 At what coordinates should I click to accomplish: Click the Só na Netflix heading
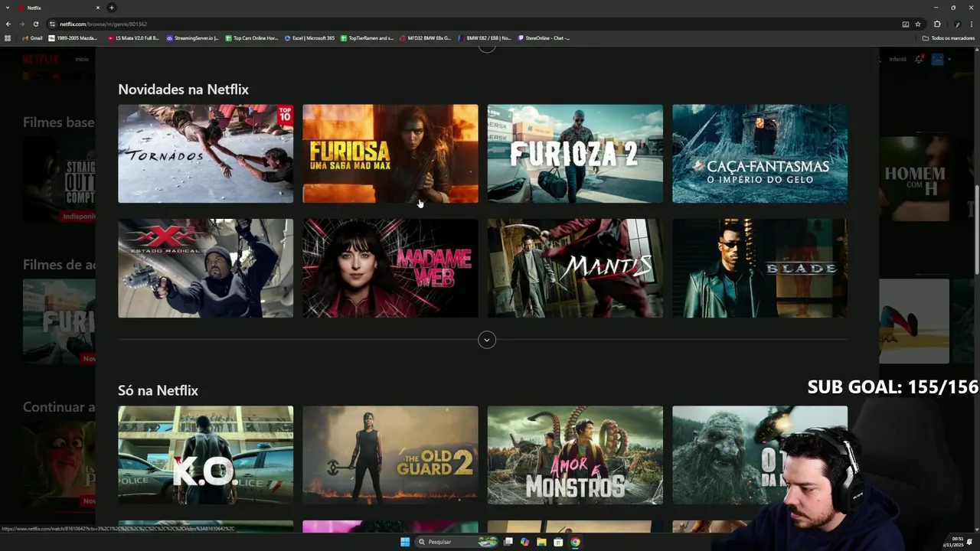[158, 390]
